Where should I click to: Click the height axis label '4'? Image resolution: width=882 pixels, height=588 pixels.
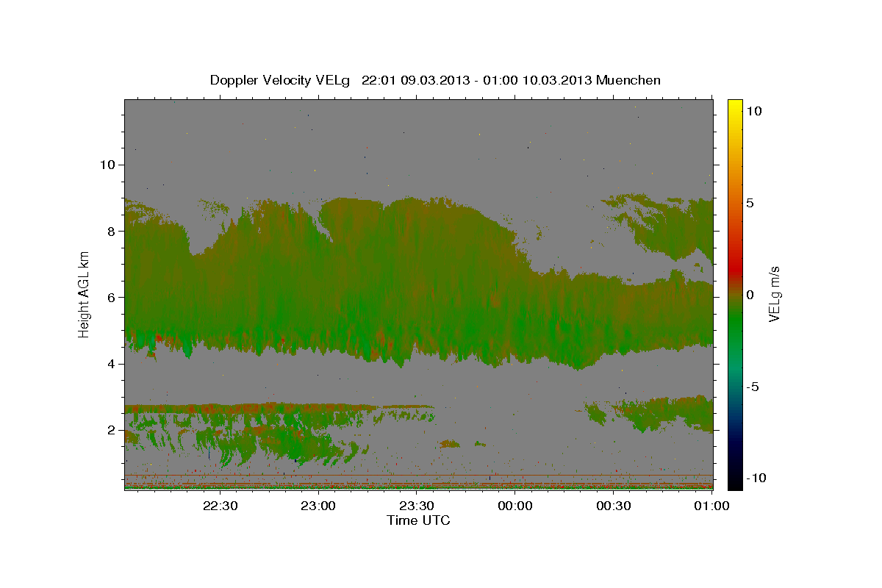(111, 364)
